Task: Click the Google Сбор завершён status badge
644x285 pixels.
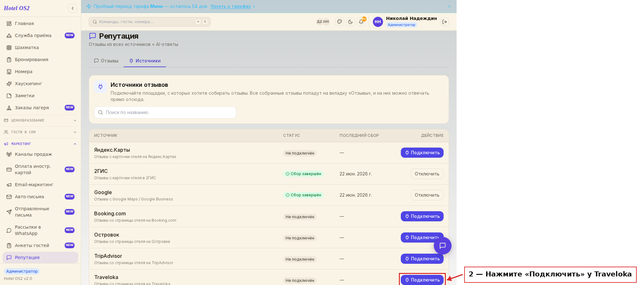Action: [303, 195]
